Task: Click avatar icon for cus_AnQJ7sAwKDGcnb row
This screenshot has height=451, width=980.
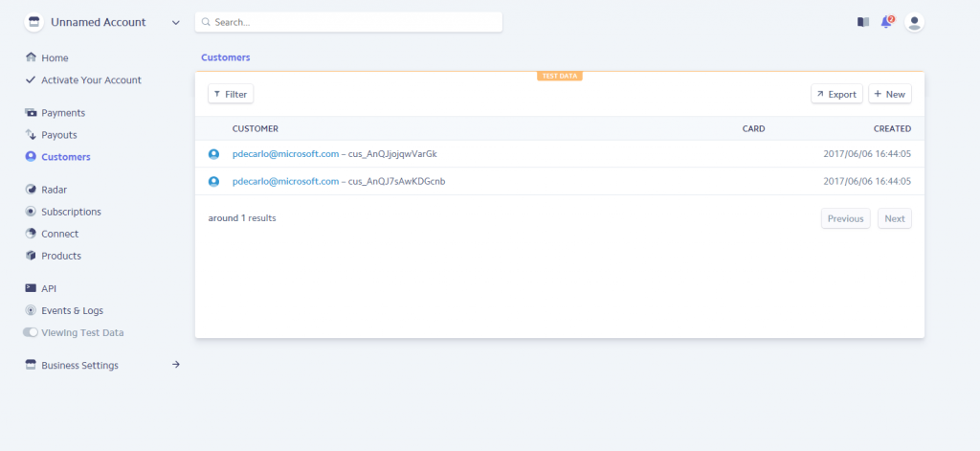Action: pos(213,181)
